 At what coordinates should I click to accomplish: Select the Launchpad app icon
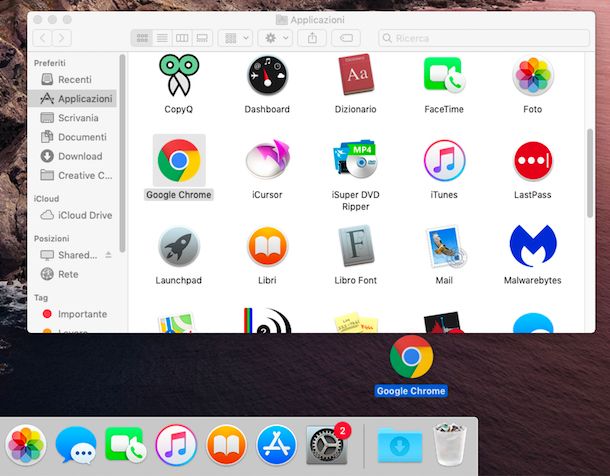tap(179, 247)
